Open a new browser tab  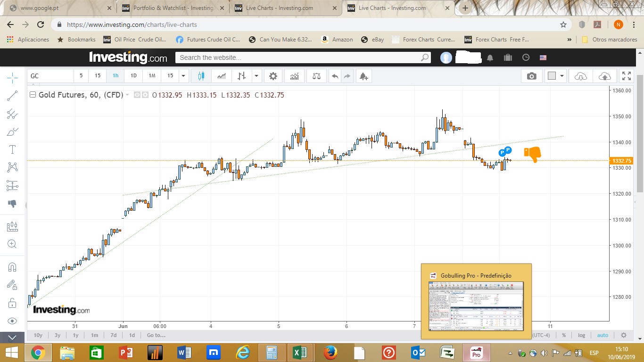(465, 8)
